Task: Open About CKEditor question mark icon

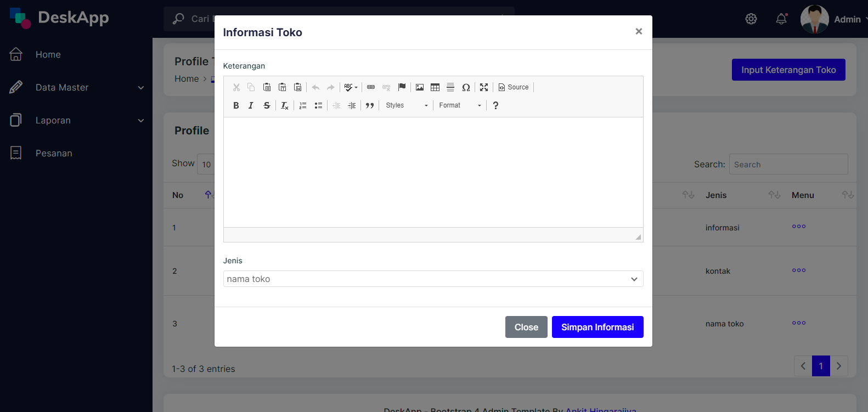Action: 495,105
